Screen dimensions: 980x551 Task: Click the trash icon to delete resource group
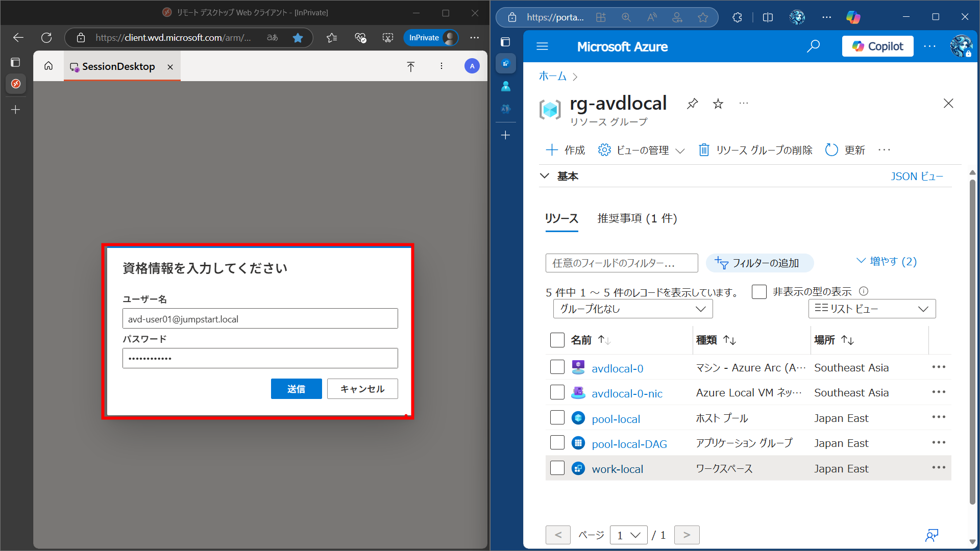pos(704,149)
